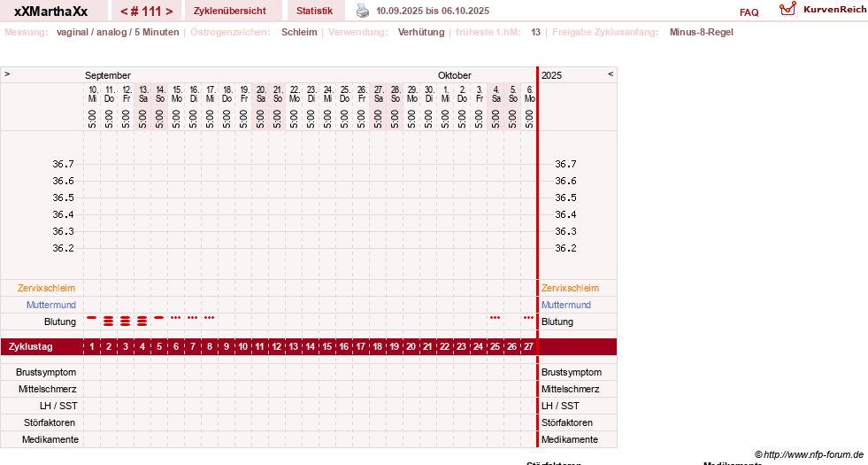Click the xXMarthaXx username
Screen dimensions: 868x465
[51, 12]
